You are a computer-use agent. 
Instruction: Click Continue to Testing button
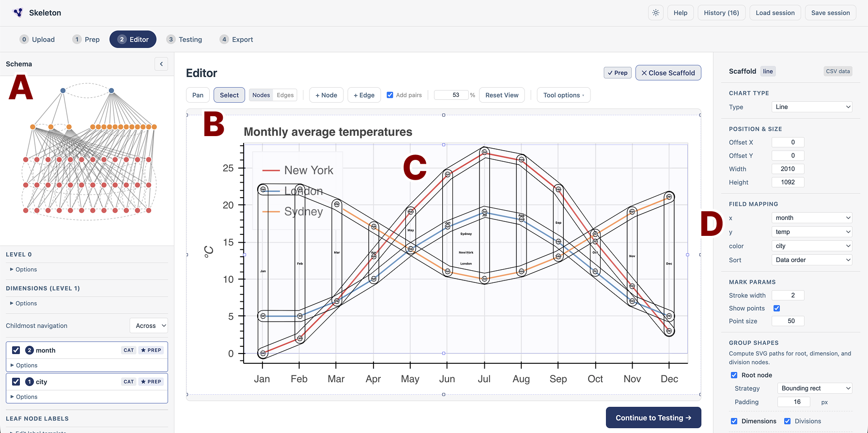click(x=653, y=418)
